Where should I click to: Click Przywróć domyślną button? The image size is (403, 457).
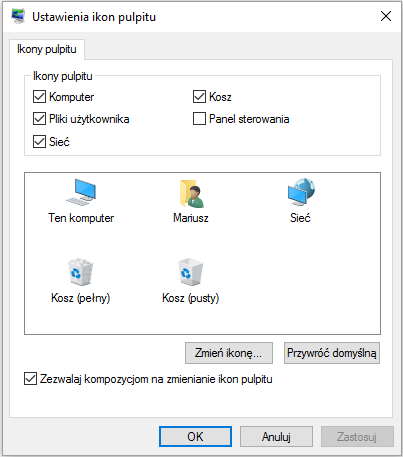pos(332,353)
